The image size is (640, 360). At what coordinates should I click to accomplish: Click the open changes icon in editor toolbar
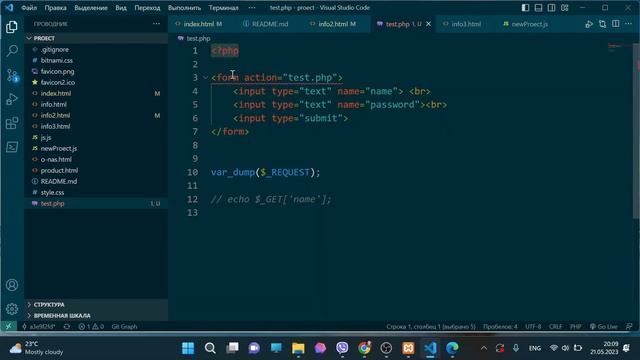(602, 24)
